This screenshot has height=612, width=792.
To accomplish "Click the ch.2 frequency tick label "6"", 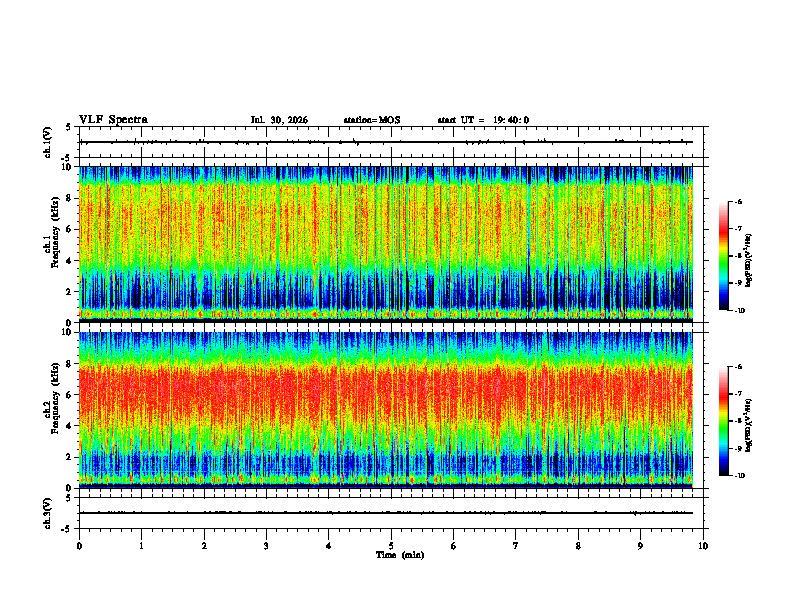I will pyautogui.click(x=70, y=395).
